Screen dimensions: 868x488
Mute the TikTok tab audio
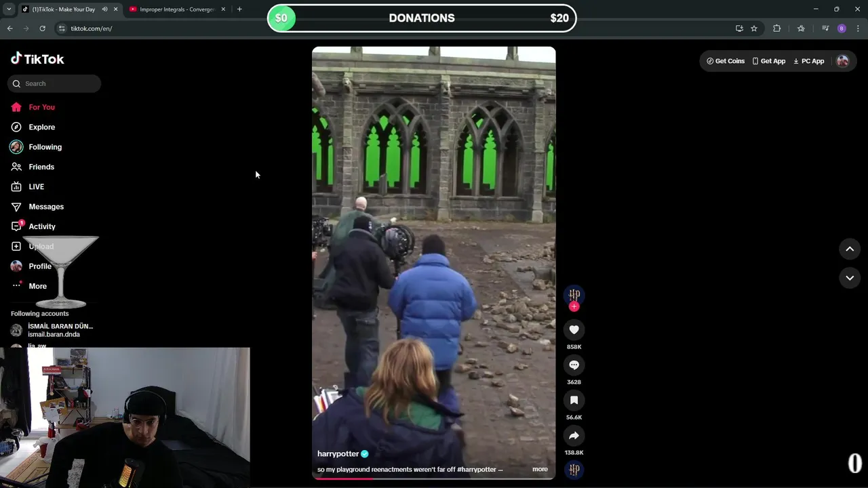tap(104, 9)
